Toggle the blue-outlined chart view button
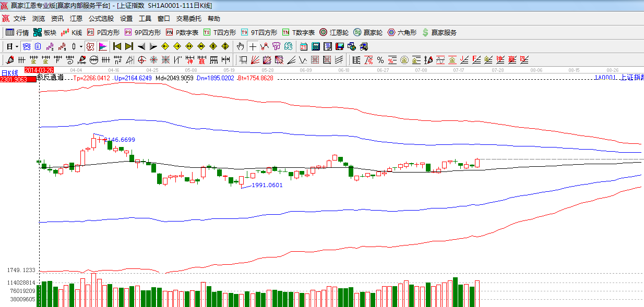 point(26,46)
